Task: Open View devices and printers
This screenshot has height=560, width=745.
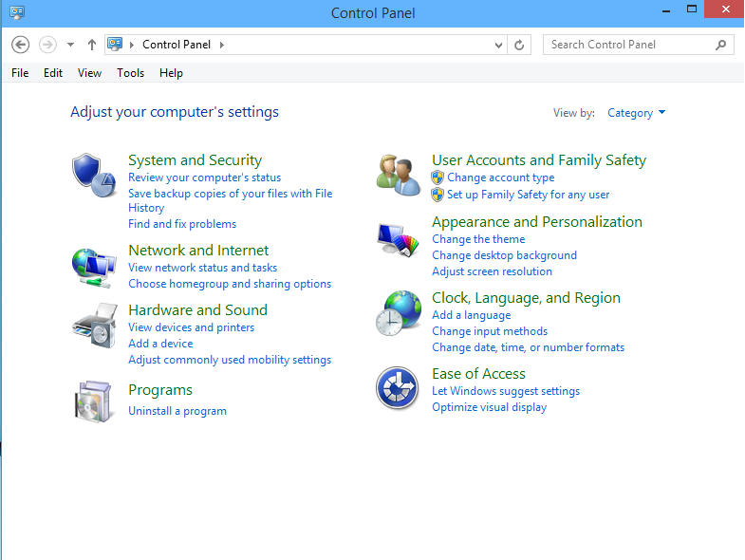Action: pos(191,327)
